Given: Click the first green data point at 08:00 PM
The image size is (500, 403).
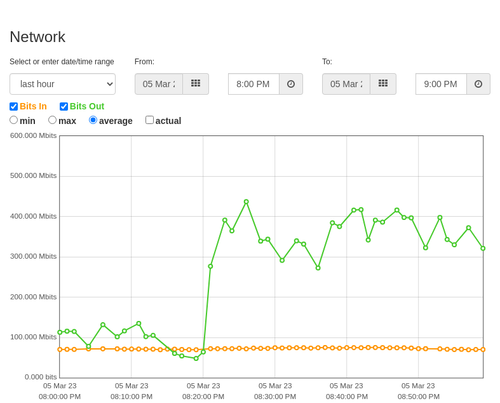Looking at the screenshot, I should tap(60, 332).
